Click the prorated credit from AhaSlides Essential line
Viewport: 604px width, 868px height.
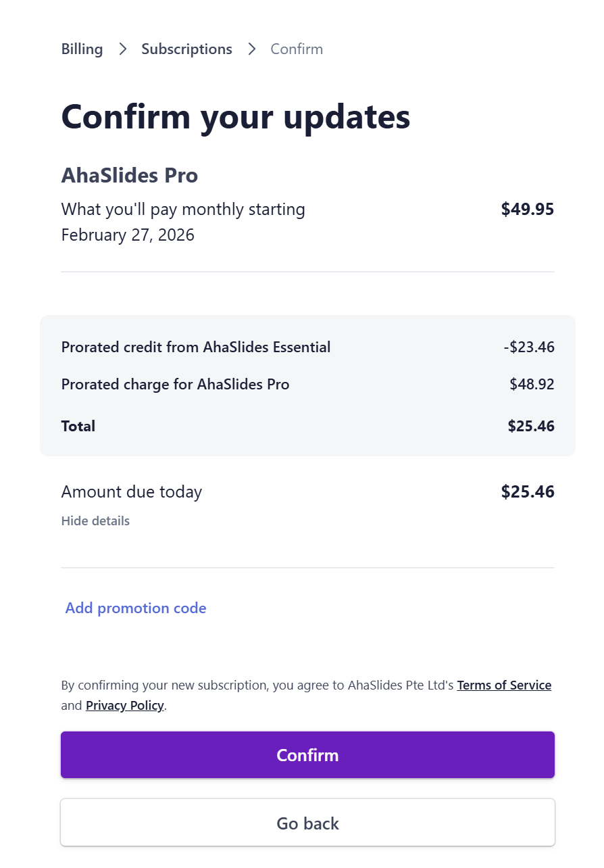[x=196, y=347]
